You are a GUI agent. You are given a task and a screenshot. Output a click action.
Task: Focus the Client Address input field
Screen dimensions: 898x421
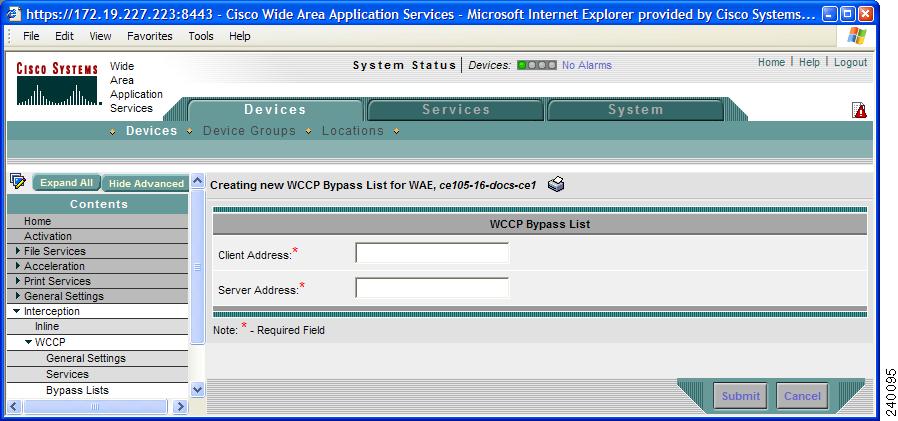click(x=432, y=253)
